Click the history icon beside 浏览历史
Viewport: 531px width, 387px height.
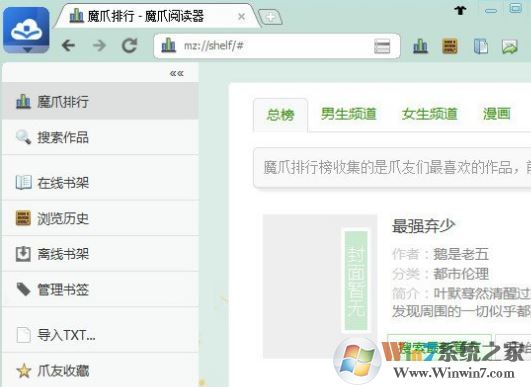23,218
